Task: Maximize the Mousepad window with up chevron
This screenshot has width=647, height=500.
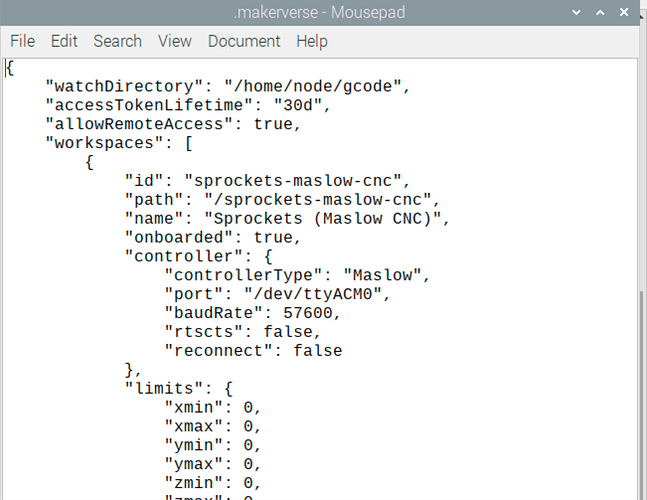Action: click(600, 13)
